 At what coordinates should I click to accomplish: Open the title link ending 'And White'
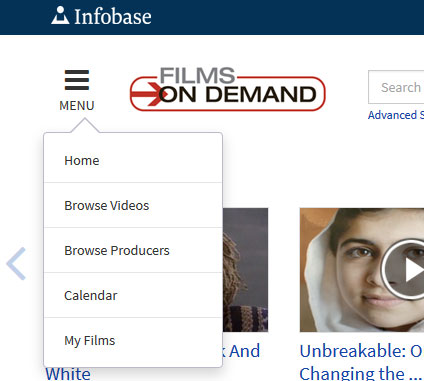point(153,362)
